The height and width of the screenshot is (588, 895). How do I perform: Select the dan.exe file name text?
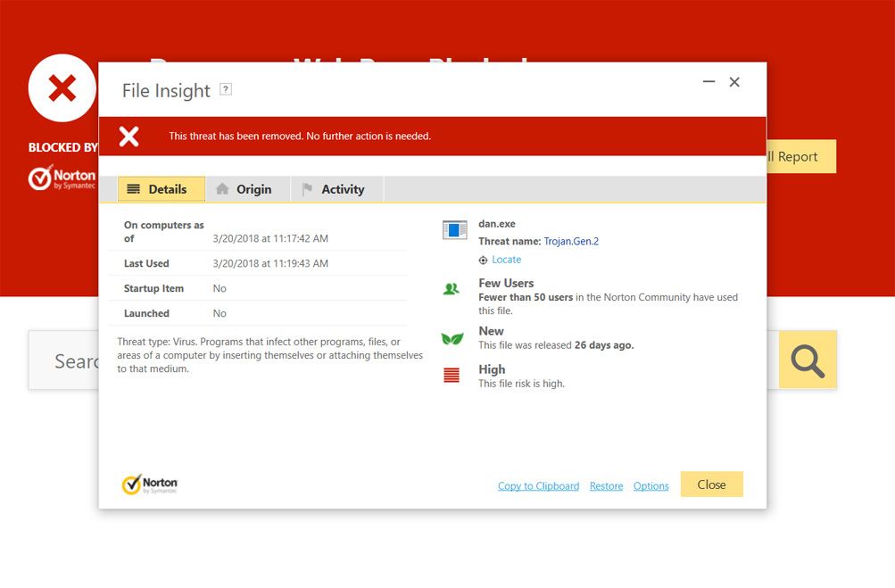[x=497, y=224]
